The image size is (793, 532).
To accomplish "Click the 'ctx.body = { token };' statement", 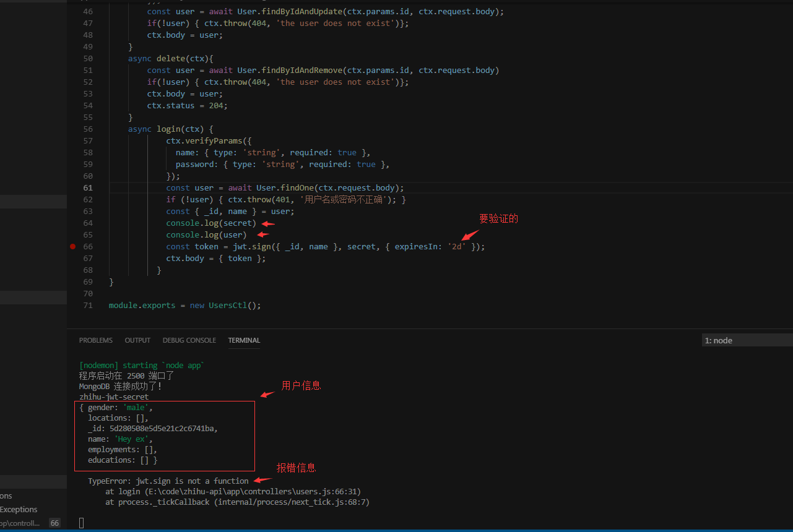I will 216,258.
